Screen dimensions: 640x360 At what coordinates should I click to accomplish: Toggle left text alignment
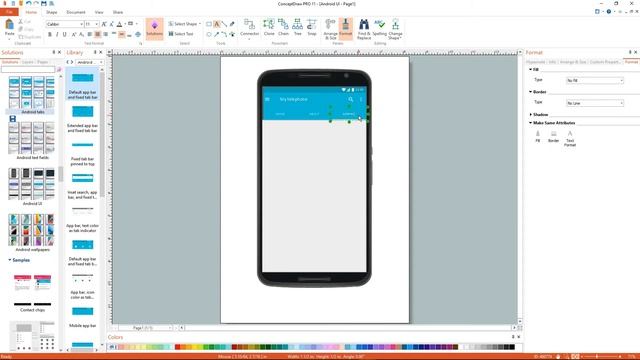pyautogui.click(x=90, y=34)
